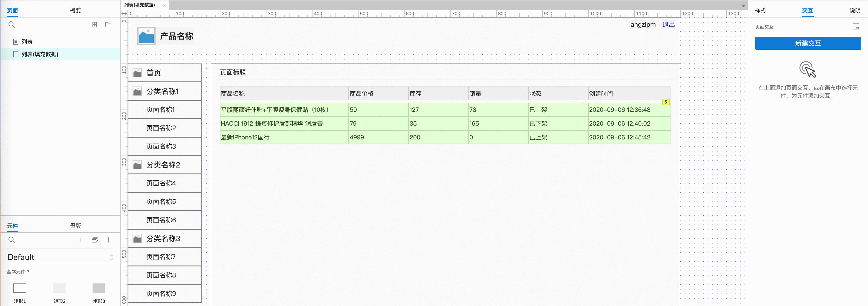The height and width of the screenshot is (306, 868).
Task: Click the ruler origin crosshair icon
Action: (124, 14)
